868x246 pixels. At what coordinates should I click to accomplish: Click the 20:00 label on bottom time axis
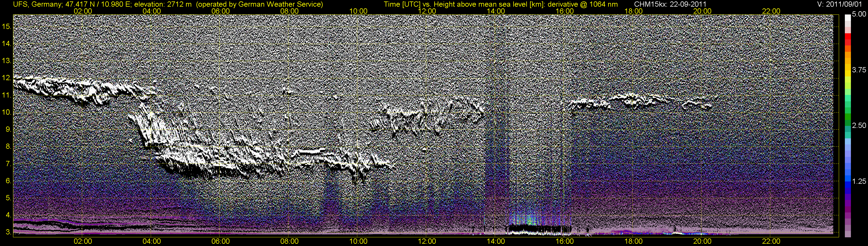[x=703, y=241]
